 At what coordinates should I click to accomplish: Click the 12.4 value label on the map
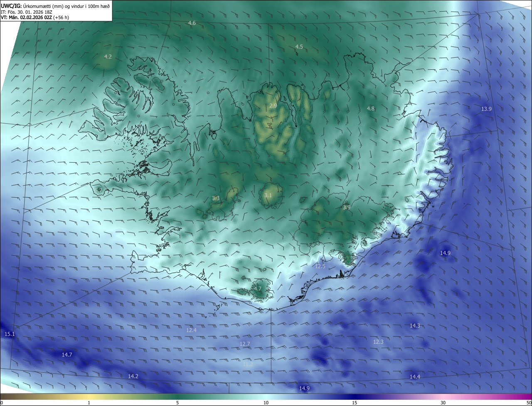[191, 330]
